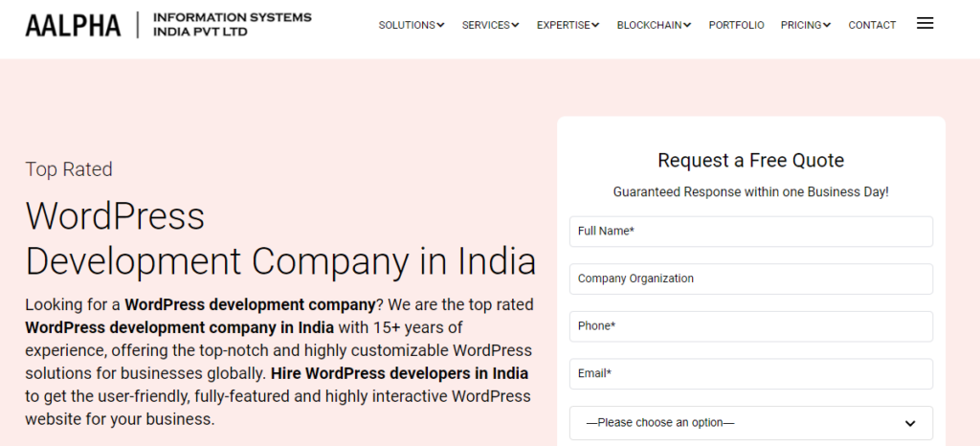The height and width of the screenshot is (446, 980).
Task: Click the WordPress Development Company in India heading
Action: point(279,238)
